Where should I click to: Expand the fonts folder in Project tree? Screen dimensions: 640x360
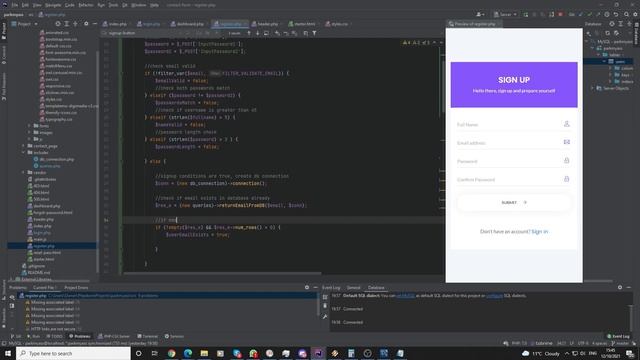point(29,126)
